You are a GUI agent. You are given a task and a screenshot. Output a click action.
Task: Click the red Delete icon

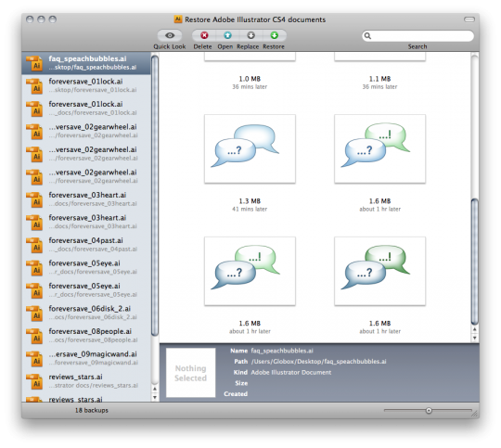(x=204, y=35)
